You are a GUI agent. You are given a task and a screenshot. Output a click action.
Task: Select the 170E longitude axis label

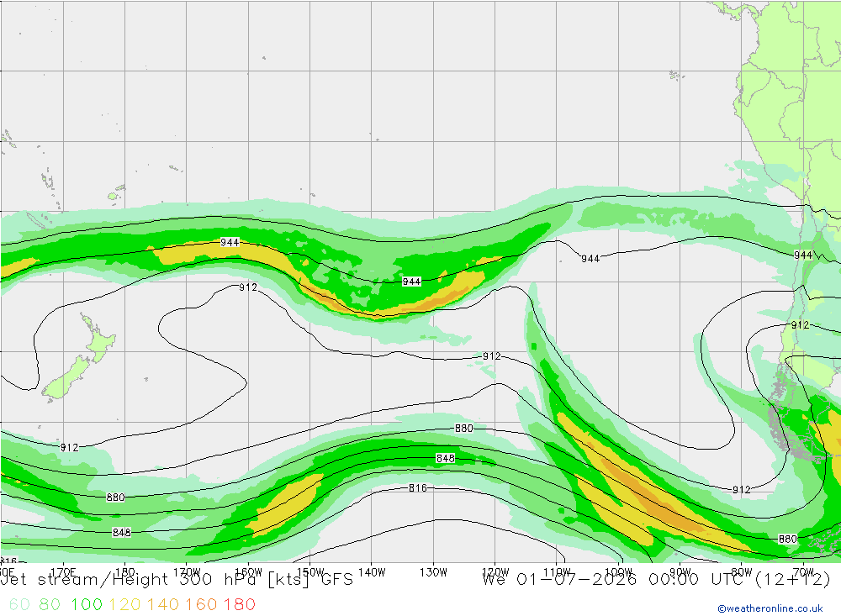coord(63,572)
